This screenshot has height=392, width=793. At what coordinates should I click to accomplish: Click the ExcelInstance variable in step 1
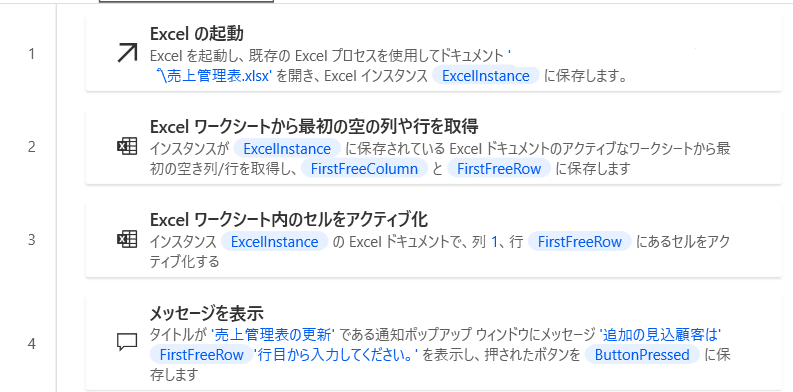[486, 76]
